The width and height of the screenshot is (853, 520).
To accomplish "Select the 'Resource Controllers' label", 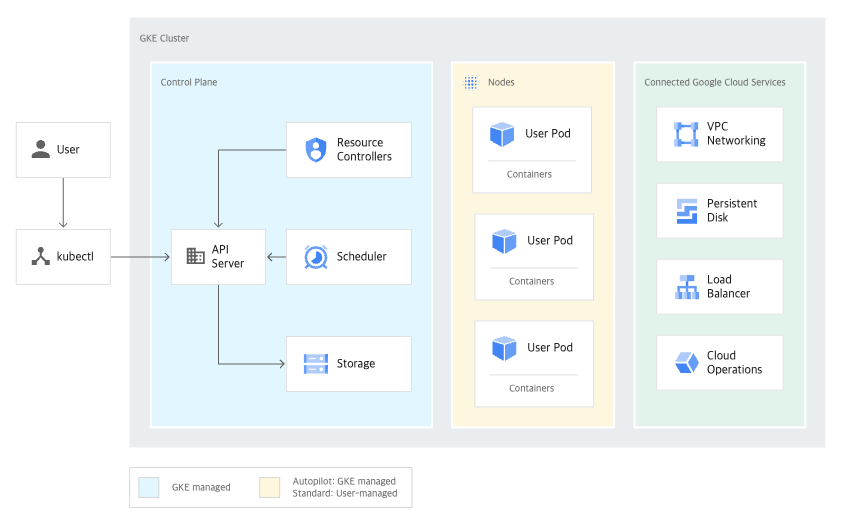I will [x=364, y=150].
